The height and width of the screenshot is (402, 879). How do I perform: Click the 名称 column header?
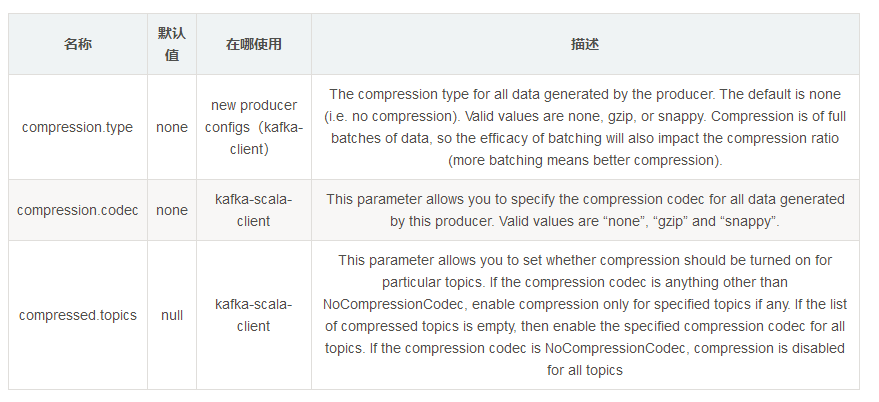77,44
